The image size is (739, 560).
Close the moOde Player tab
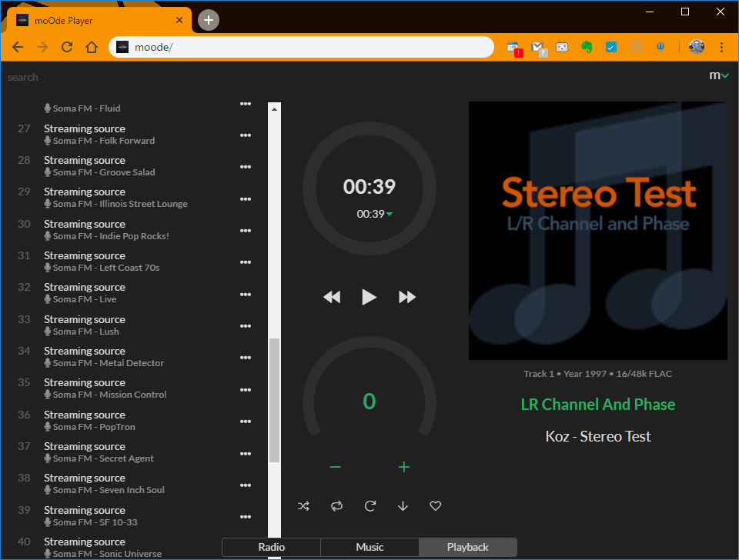click(x=179, y=20)
